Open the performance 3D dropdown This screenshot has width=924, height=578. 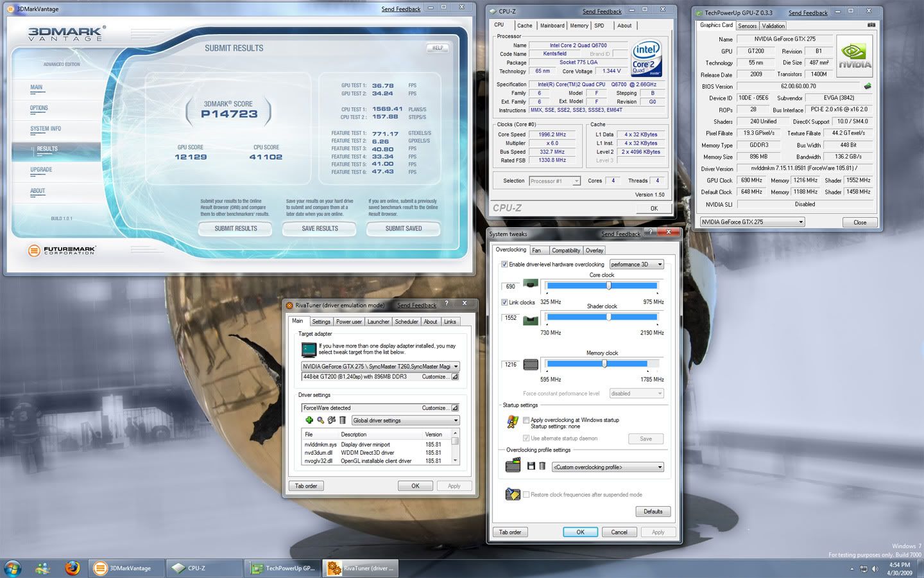tap(636, 264)
